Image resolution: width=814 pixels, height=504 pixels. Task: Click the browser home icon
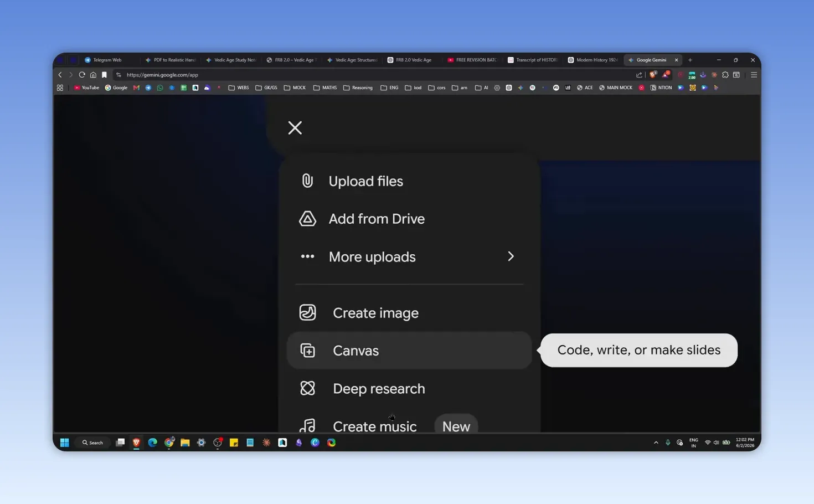[x=93, y=75]
